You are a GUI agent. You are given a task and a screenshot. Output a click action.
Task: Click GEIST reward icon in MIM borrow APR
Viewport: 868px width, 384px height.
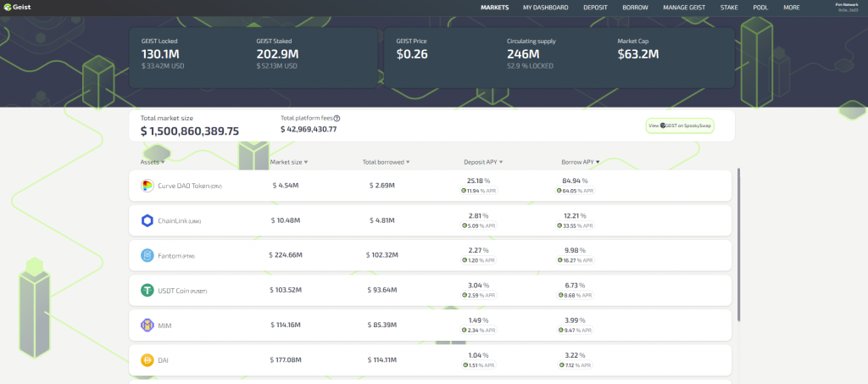[x=560, y=331]
